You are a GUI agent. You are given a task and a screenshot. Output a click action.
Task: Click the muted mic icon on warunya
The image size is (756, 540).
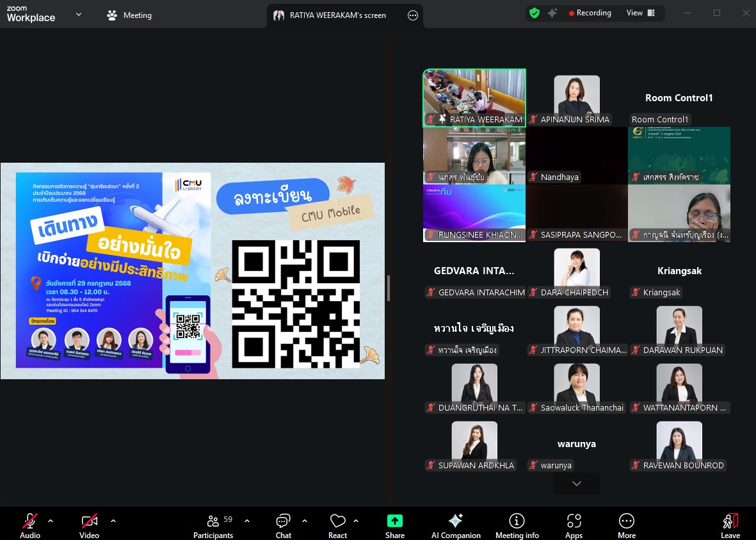[533, 466]
